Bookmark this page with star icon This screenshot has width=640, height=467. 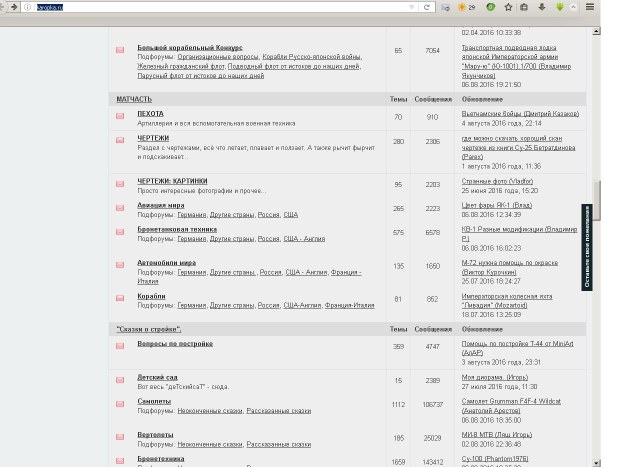tap(507, 7)
